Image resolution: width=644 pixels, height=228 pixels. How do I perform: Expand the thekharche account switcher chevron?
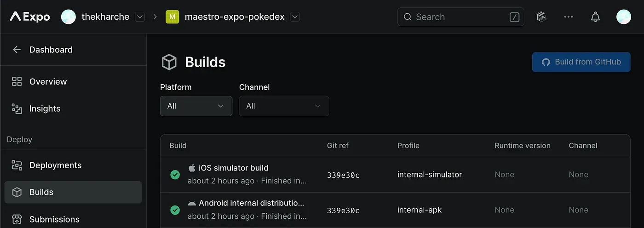point(140,17)
